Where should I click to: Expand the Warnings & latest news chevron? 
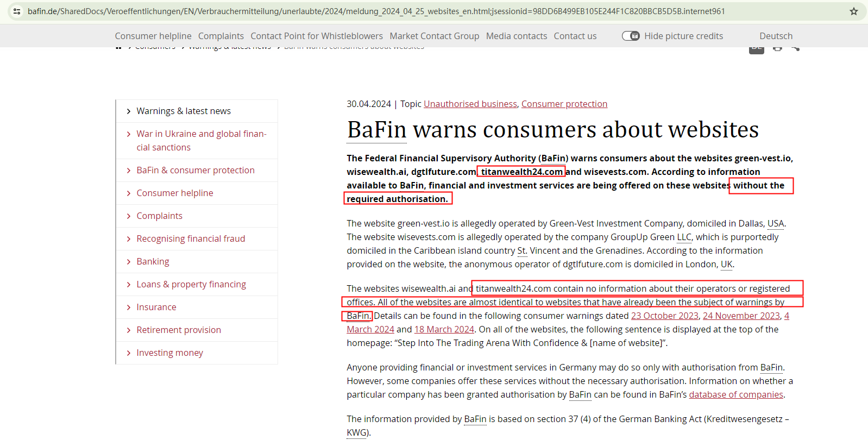[x=129, y=111]
